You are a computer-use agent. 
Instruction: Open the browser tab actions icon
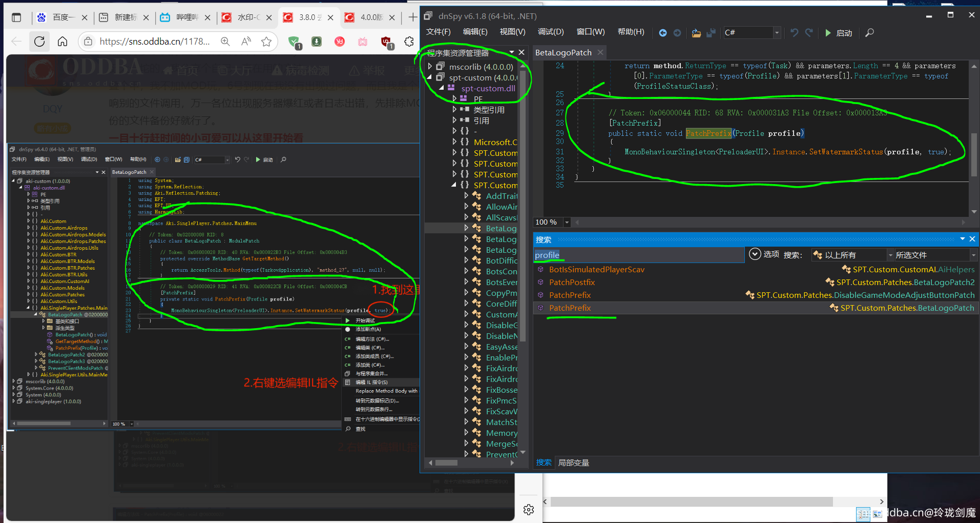coord(16,17)
